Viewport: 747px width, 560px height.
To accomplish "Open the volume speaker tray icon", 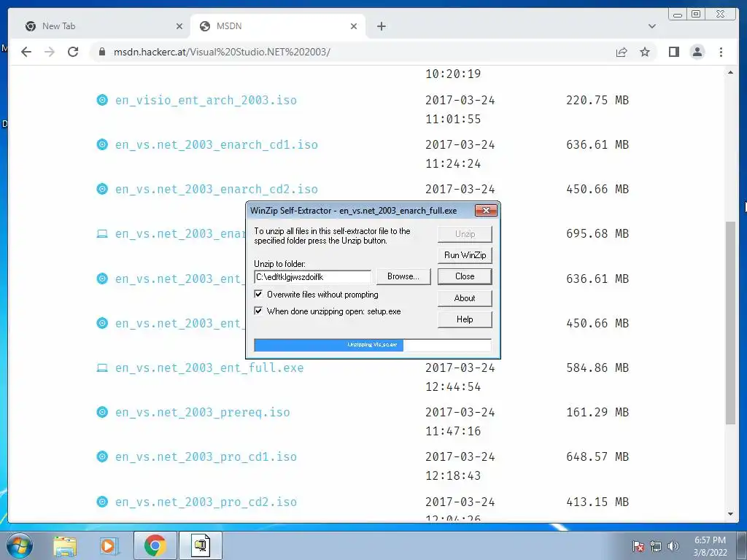I will tap(673, 546).
